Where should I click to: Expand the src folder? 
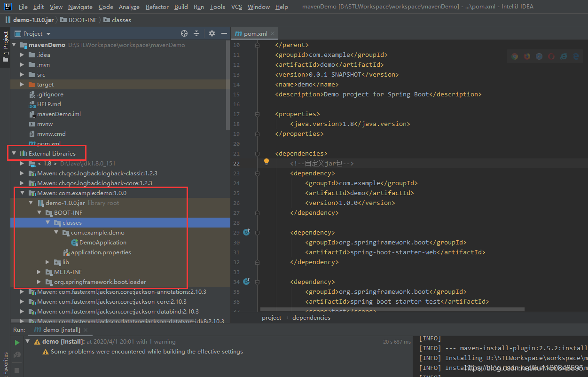tap(22, 75)
